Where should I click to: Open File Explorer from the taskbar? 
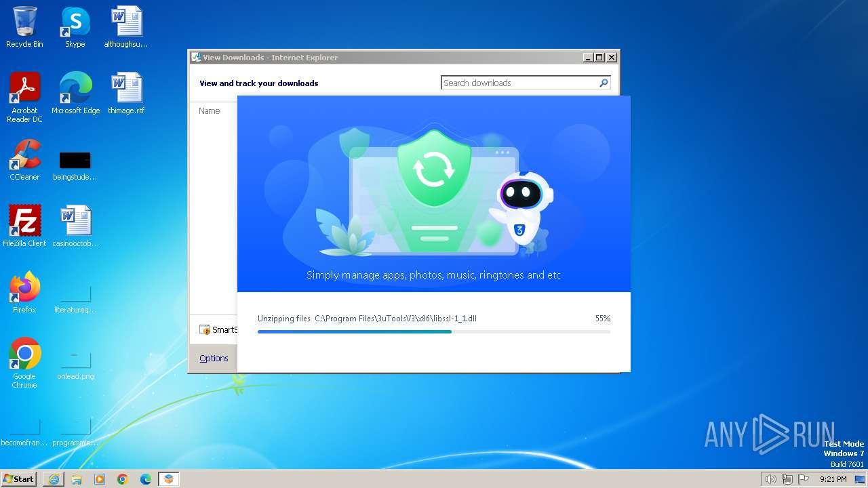77,479
